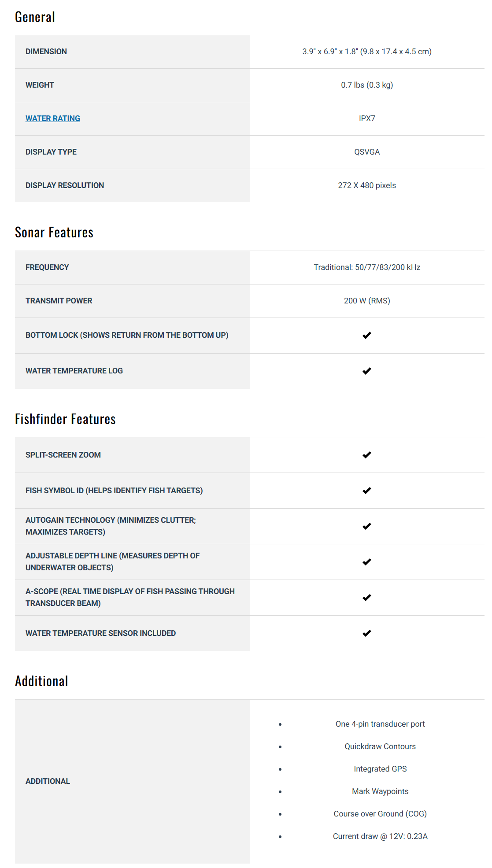The height and width of the screenshot is (868, 492).
Task: Click the DIMENSION row label
Action: click(46, 52)
